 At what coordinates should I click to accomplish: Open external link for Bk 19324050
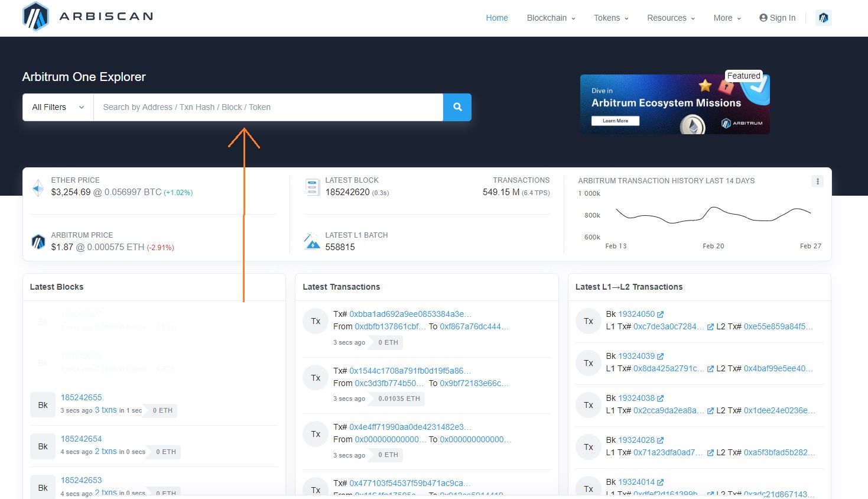(660, 315)
